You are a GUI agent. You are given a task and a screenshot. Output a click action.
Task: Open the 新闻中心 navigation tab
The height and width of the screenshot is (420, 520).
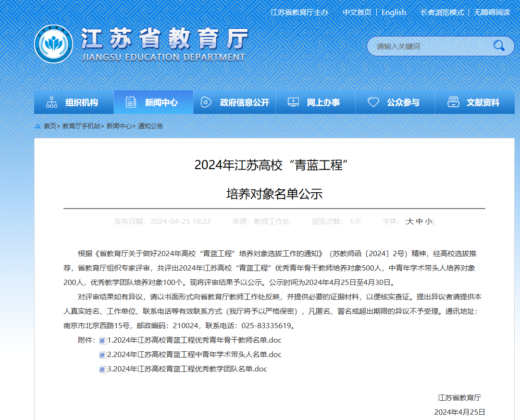(154, 102)
